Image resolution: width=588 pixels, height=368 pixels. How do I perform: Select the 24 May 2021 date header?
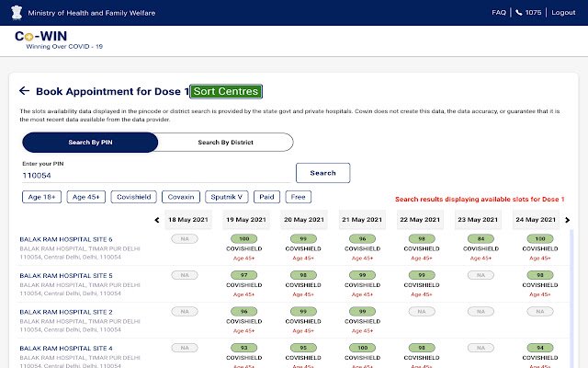pos(536,220)
